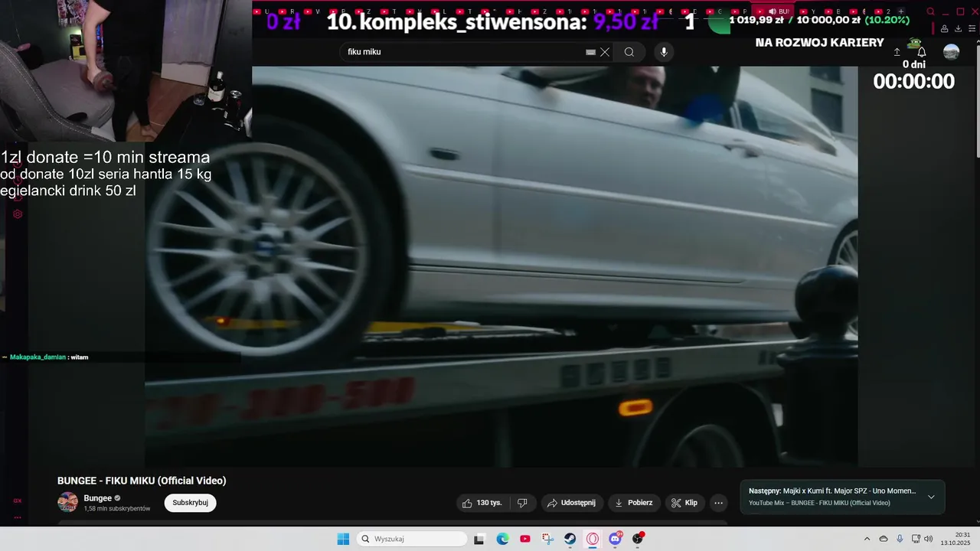Screen dimensions: 980x551
Task: Open Opera sidebar three-dots menu
Action: [x=17, y=517]
